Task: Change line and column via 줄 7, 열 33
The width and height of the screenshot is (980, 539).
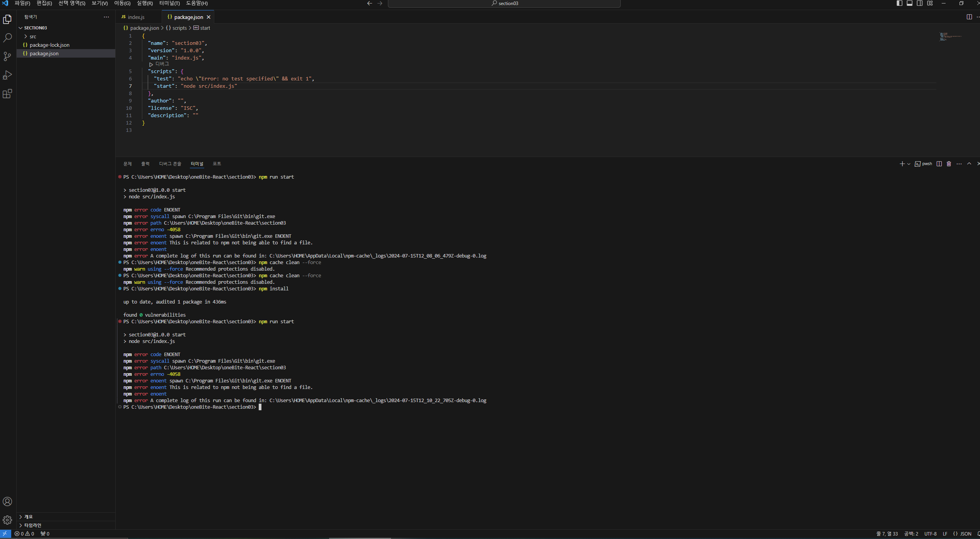Action: pyautogui.click(x=887, y=534)
